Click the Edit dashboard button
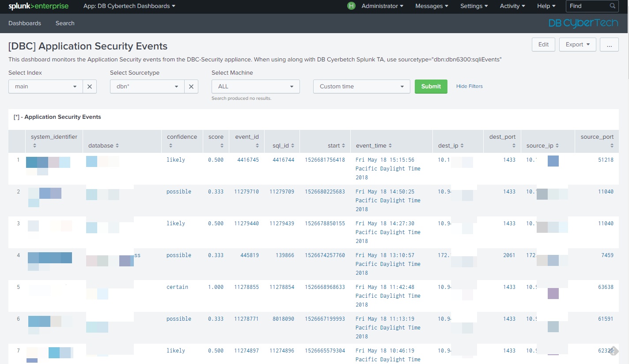Image resolution: width=629 pixels, height=364 pixels. [543, 45]
